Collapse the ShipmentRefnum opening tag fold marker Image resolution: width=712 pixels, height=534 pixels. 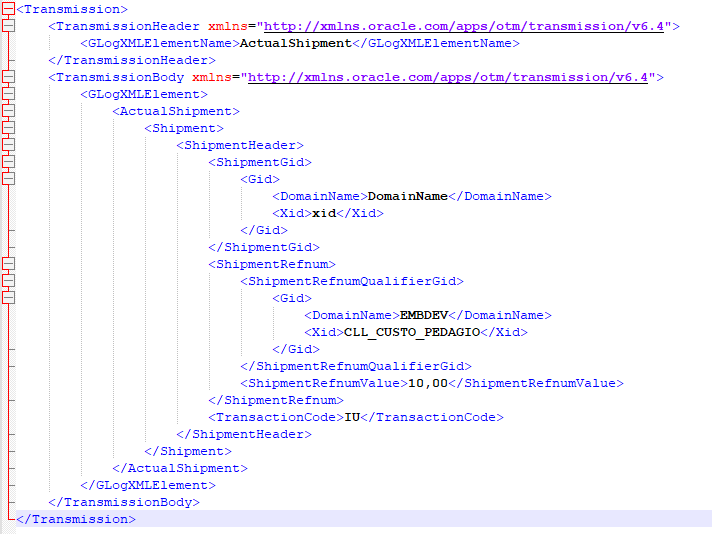9,264
